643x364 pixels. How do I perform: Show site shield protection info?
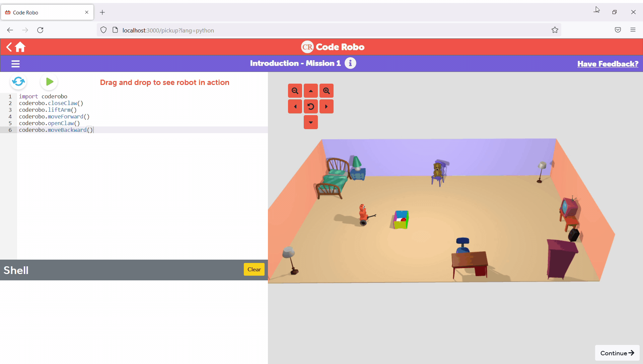pyautogui.click(x=103, y=30)
